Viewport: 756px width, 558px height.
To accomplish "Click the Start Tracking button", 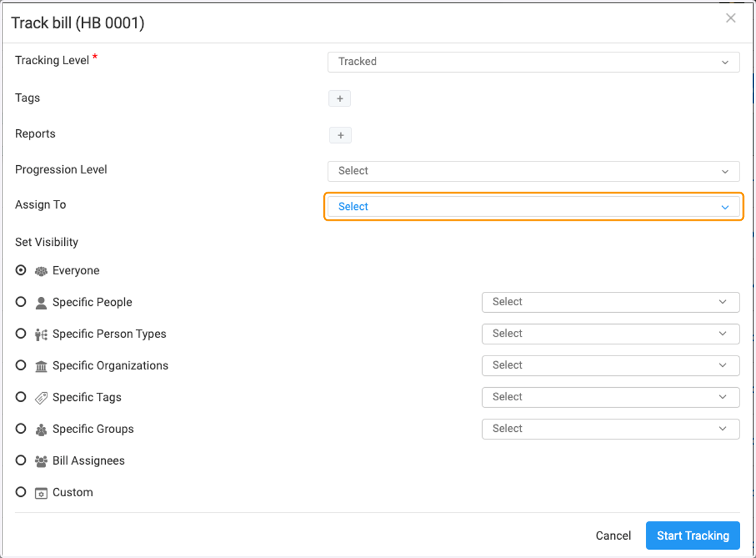I will [x=693, y=536].
